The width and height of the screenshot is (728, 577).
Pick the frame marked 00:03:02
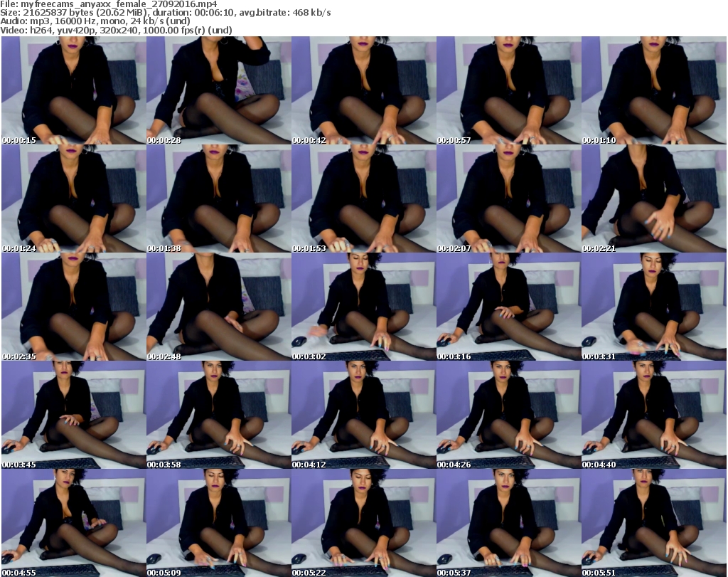tap(363, 307)
